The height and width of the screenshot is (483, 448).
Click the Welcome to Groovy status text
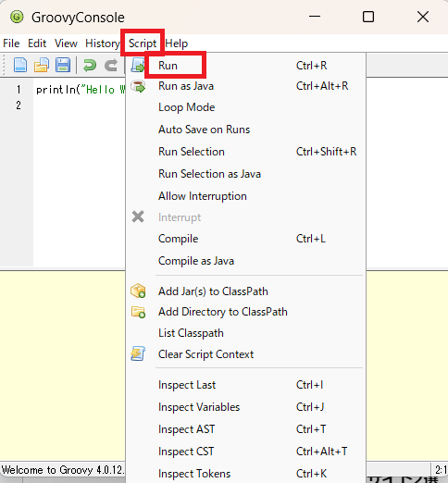[63, 470]
